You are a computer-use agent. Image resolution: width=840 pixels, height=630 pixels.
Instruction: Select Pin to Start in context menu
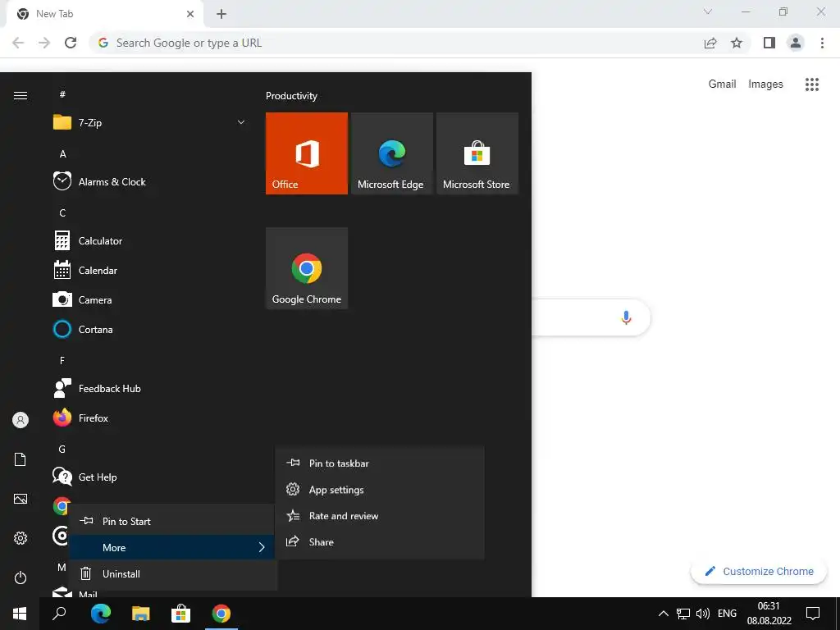(x=173, y=521)
